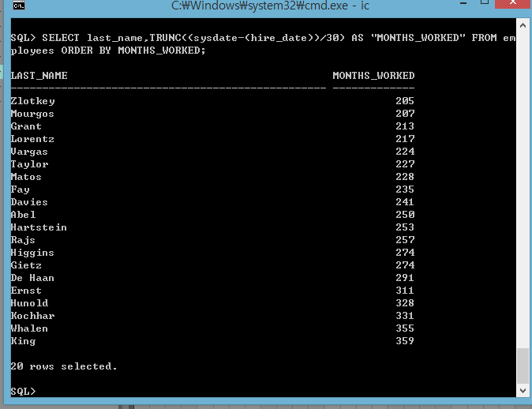
Task: Click the value 227 for Taylor
Action: click(405, 164)
